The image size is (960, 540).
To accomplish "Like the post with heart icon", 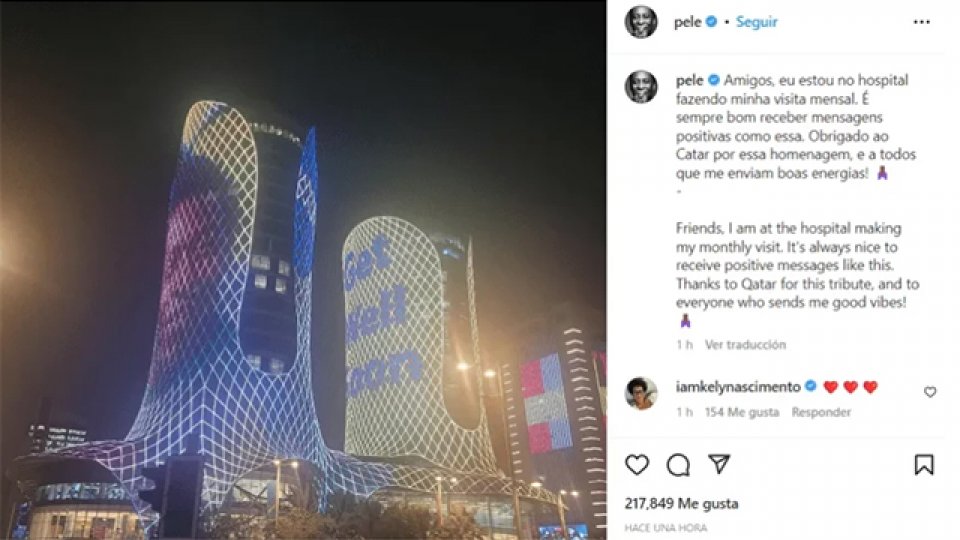I will (x=637, y=465).
